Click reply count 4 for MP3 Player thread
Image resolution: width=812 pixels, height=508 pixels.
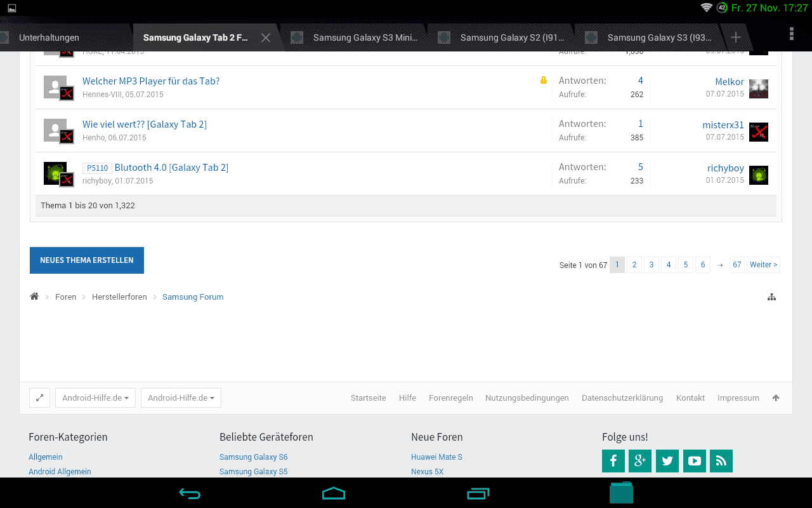(641, 81)
